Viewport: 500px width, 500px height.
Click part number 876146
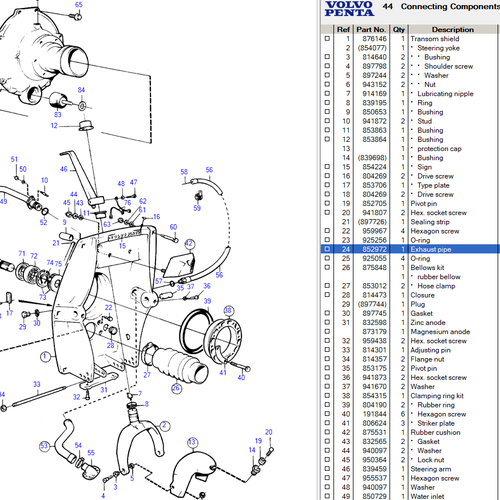[x=374, y=39]
